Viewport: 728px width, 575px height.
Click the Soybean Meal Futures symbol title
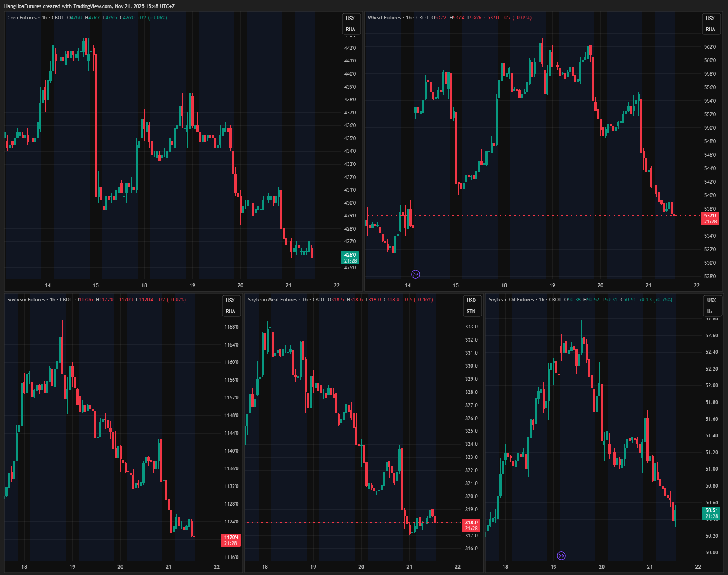click(x=273, y=300)
